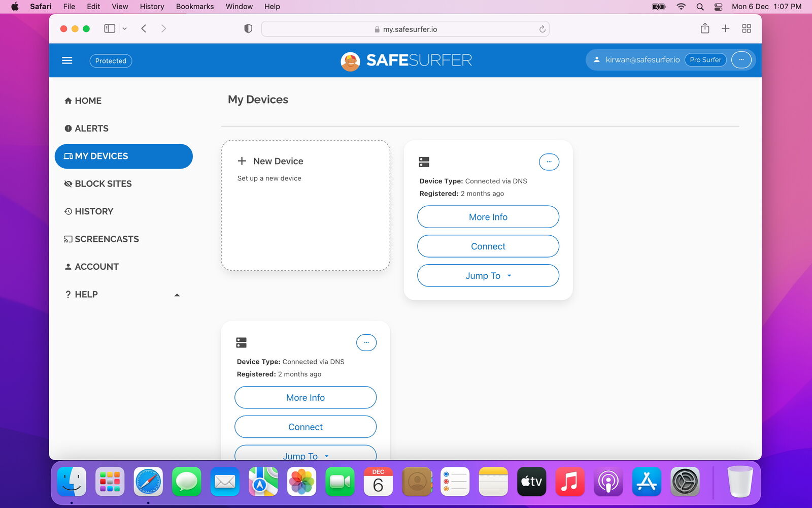Click the Pro Surfer badge

pos(705,60)
